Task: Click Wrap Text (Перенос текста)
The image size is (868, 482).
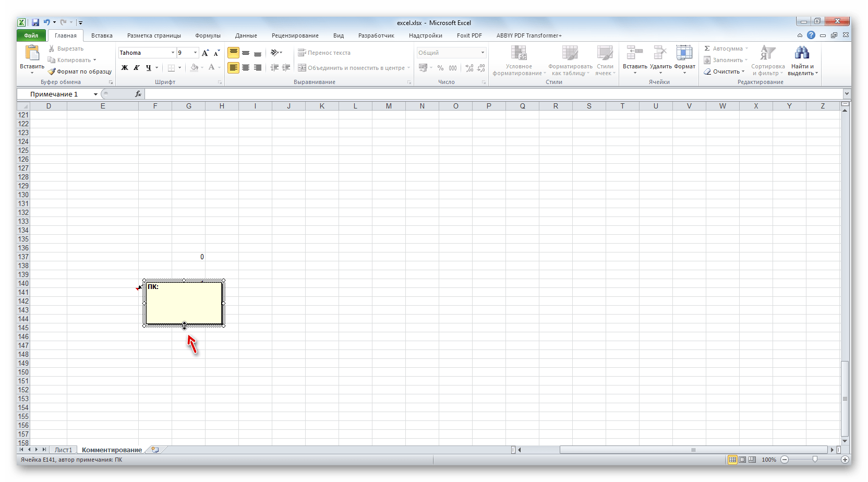Action: click(324, 53)
